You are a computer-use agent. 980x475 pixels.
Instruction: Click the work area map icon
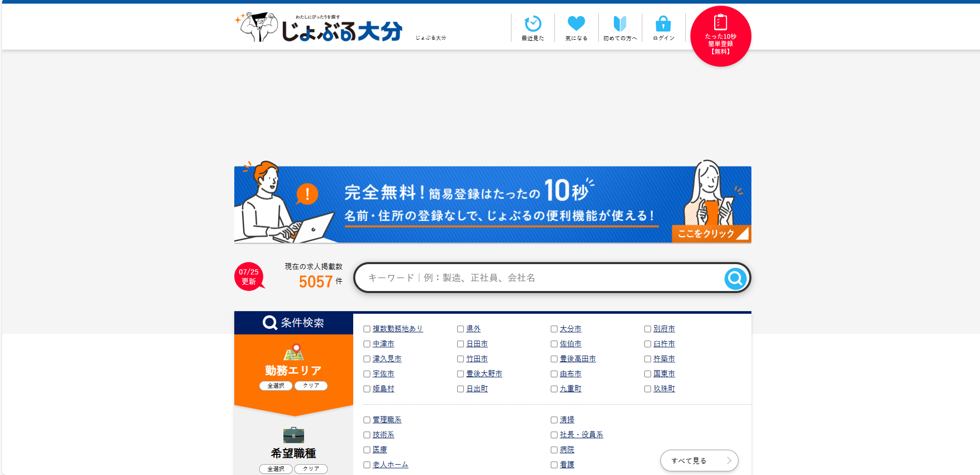[293, 353]
